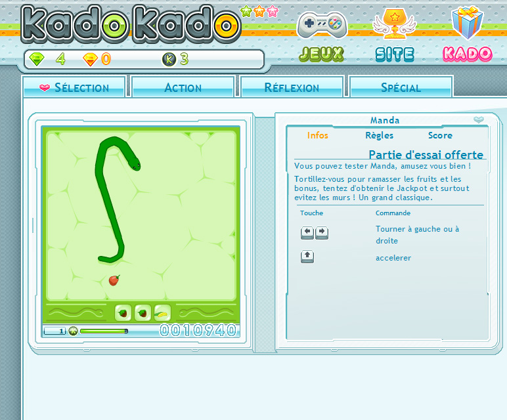Click the green level progress bar

(103, 331)
